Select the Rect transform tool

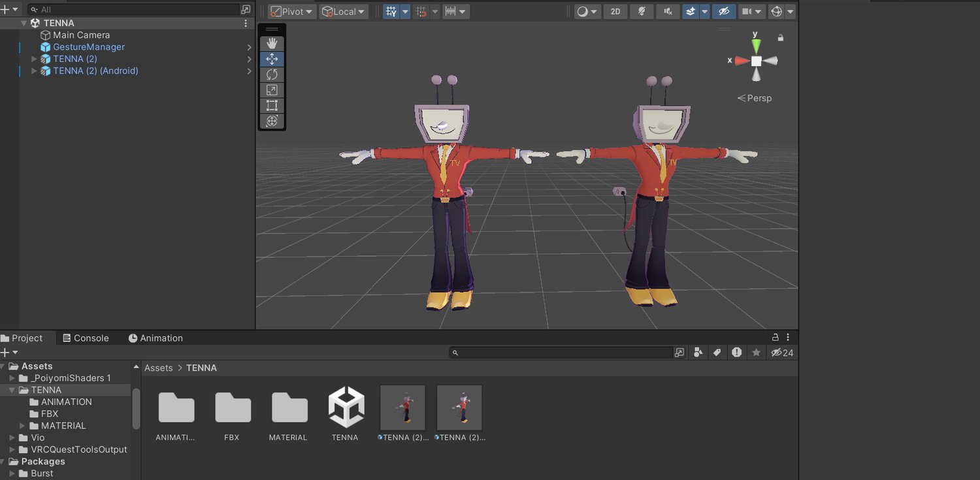[x=272, y=105]
